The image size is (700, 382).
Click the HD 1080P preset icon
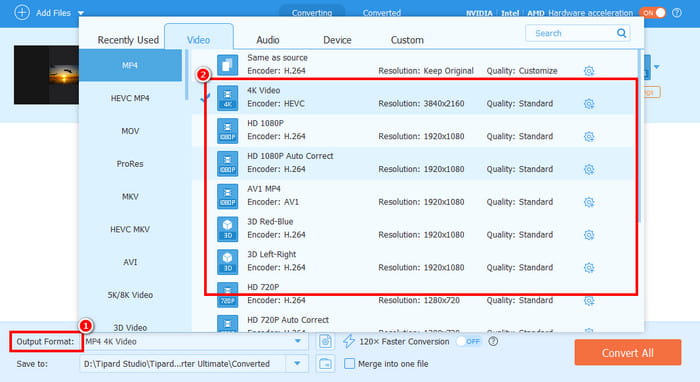coord(228,130)
